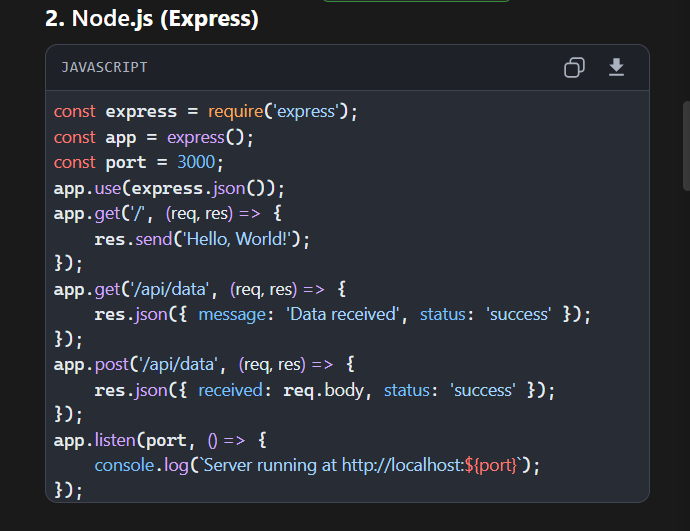Image resolution: width=690 pixels, height=531 pixels.
Task: Copy the JavaScript code block
Action: click(574, 68)
